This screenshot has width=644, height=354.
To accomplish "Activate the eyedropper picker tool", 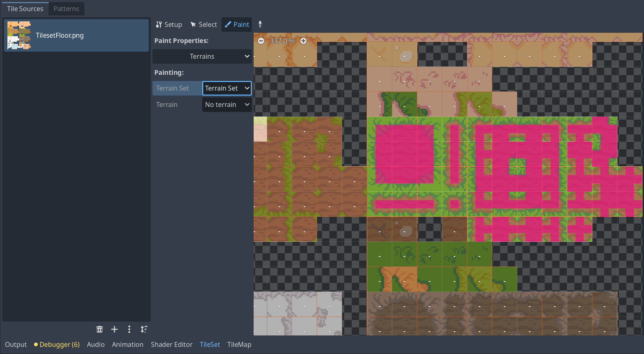I will [x=260, y=24].
